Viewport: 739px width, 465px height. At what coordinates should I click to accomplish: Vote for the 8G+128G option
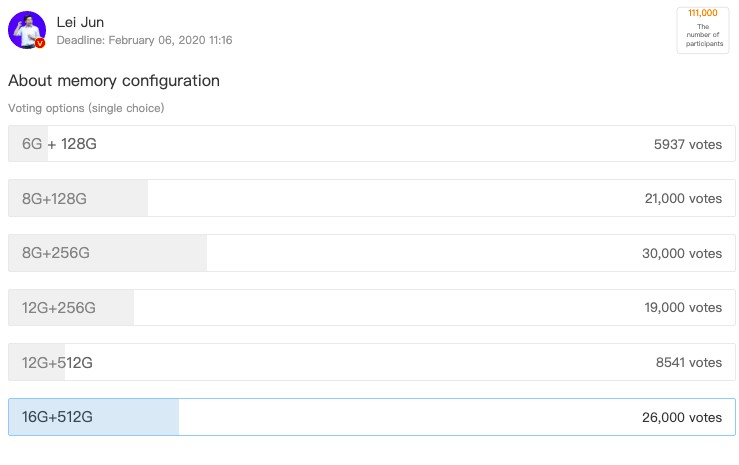point(55,199)
